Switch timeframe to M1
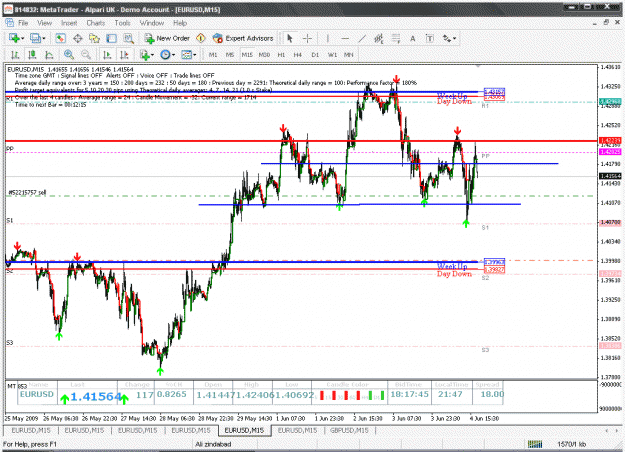625x452 pixels. (x=213, y=55)
